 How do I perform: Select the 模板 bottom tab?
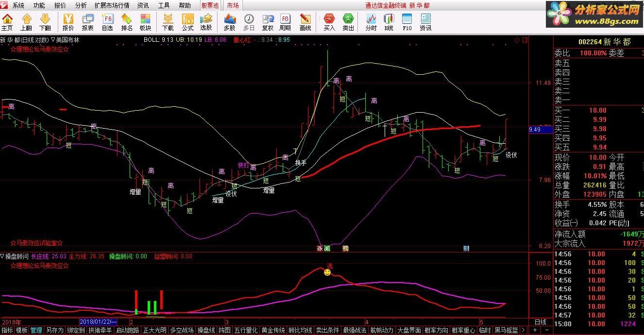click(22, 330)
